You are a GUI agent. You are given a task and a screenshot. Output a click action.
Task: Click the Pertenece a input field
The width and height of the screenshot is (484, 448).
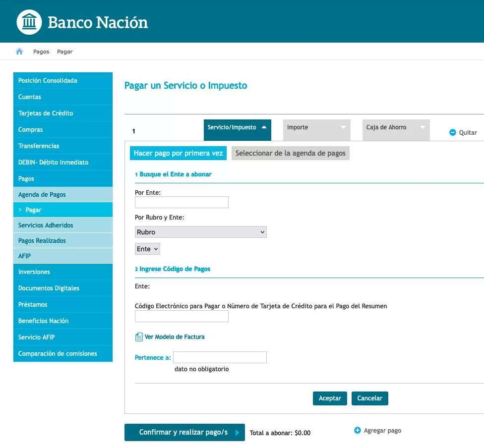point(220,357)
